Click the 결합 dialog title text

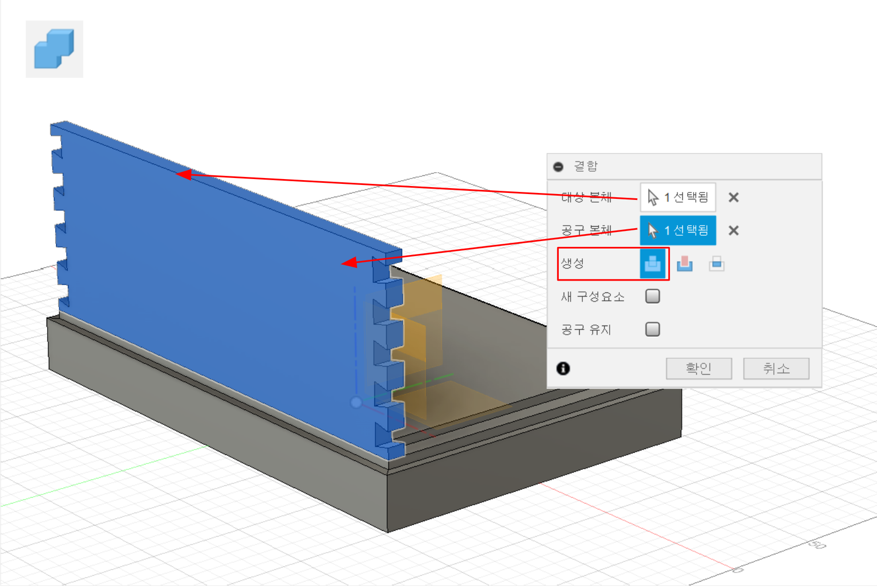(586, 166)
